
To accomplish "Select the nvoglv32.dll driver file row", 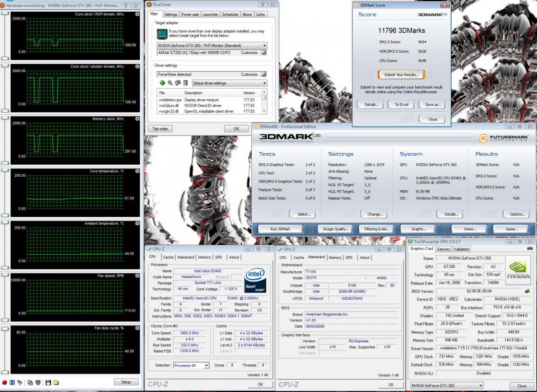I will pyautogui.click(x=209, y=111).
